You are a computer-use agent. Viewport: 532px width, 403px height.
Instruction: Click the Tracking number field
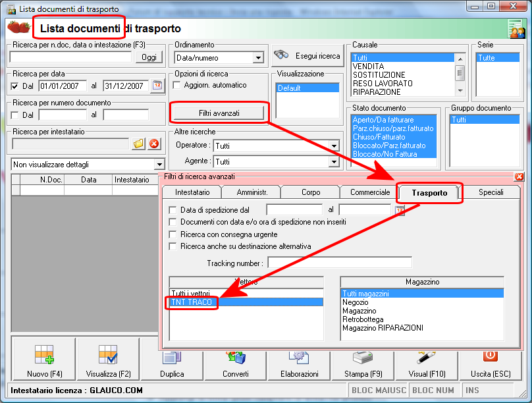(x=340, y=263)
